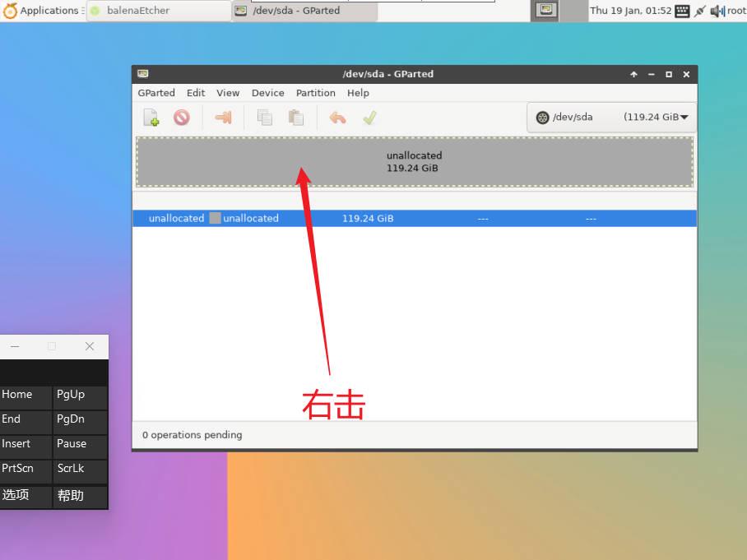Viewport: 747px width, 560px height.
Task: Click the New partition toolbar icon
Action: point(151,117)
